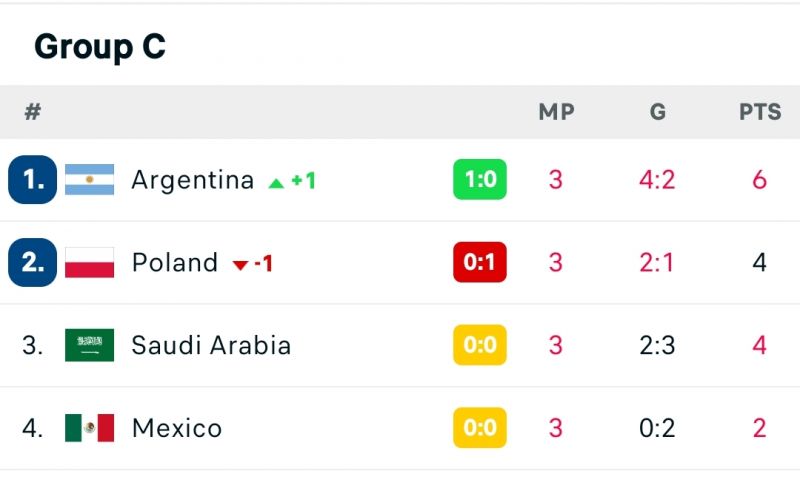The image size is (800, 488).
Task: Click the Argentina flag icon
Action: point(89,180)
